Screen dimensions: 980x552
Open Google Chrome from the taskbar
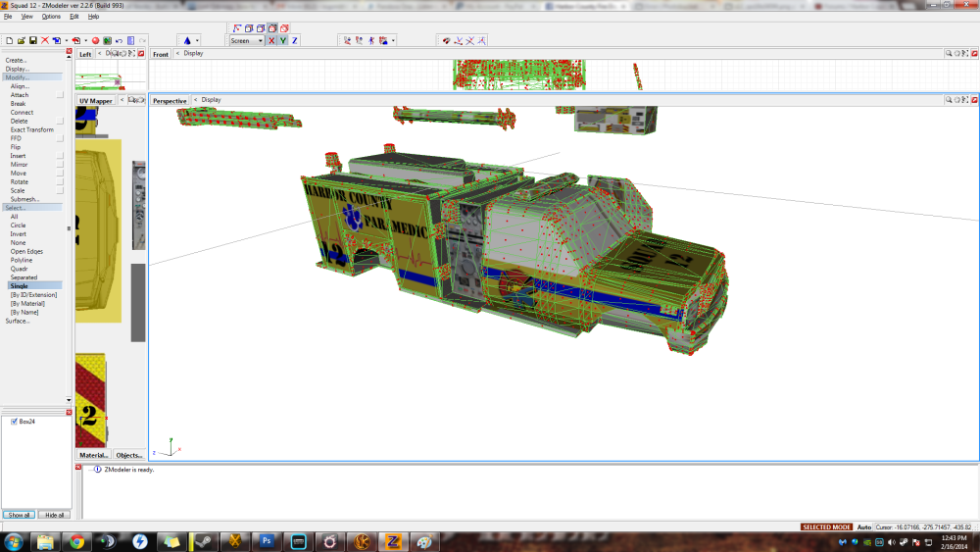tap(76, 541)
